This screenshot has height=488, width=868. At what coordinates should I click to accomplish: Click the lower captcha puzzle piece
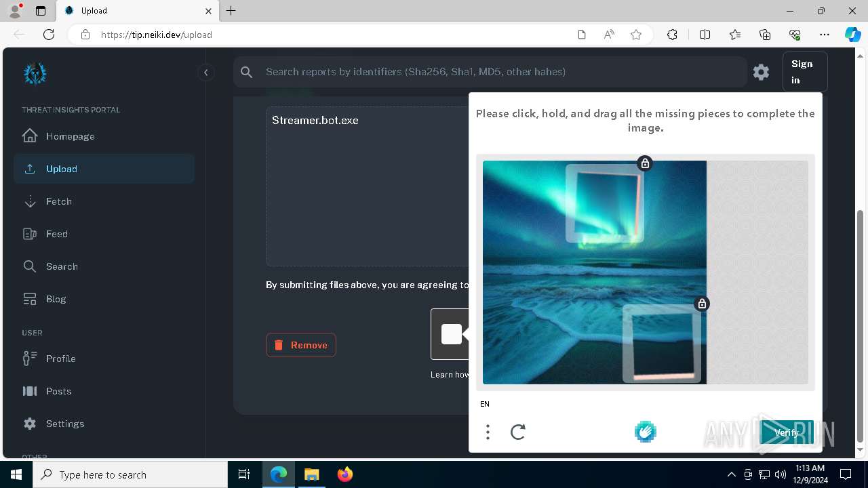coord(662,344)
